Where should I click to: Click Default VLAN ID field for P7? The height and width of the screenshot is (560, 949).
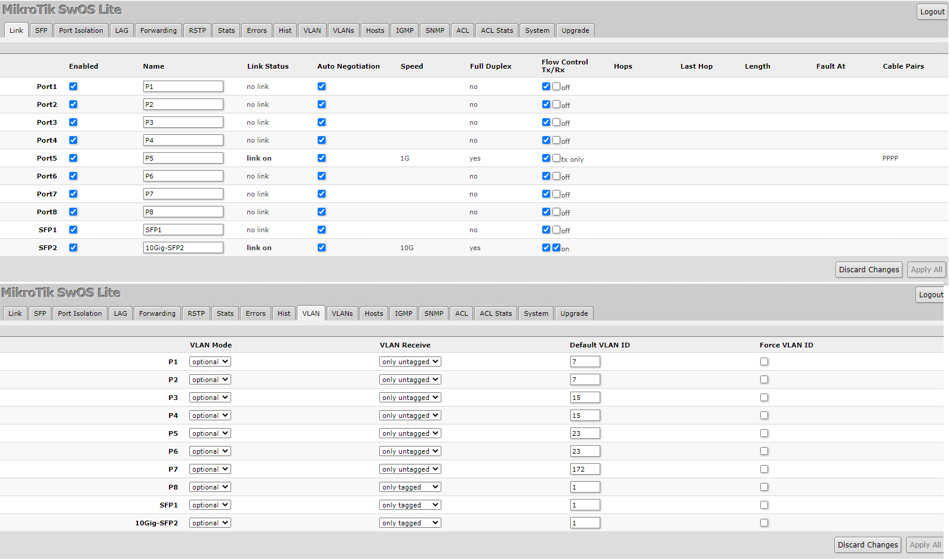[x=585, y=469]
